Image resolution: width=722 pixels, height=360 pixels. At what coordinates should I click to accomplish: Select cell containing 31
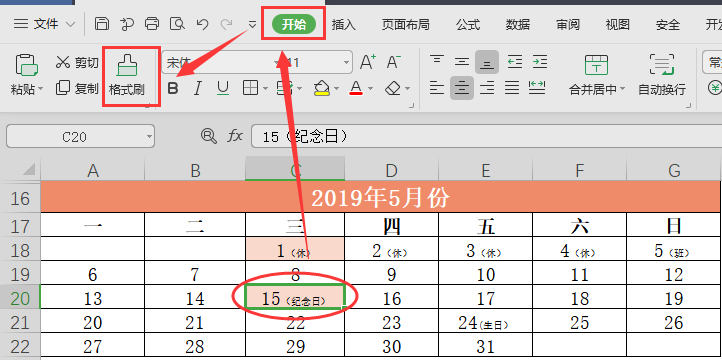(x=485, y=346)
